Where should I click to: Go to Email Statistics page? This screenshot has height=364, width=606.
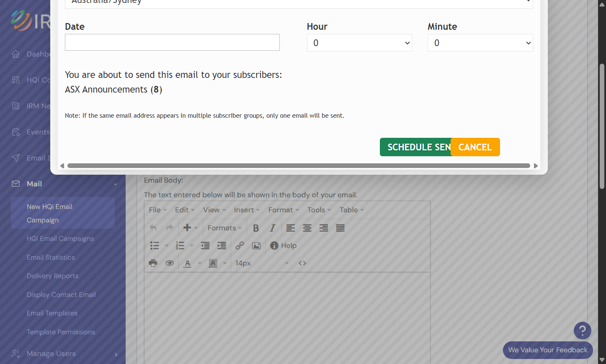(51, 257)
